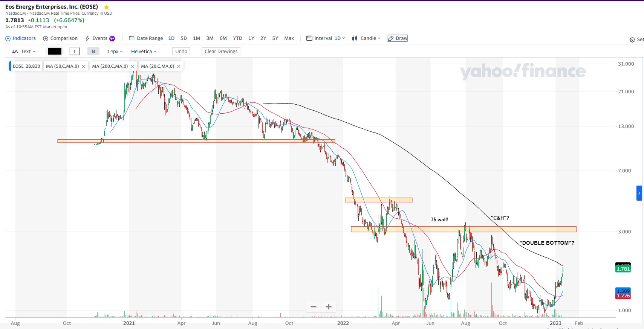Open the black text color swatch
Viewport: 644px width, 329px height.
pyautogui.click(x=55, y=52)
